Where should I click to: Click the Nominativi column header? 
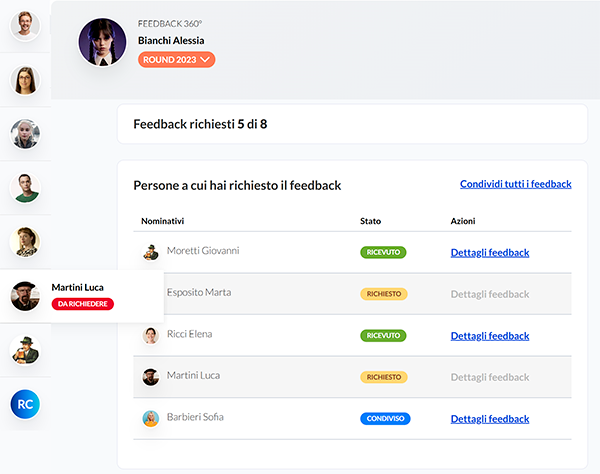(163, 220)
